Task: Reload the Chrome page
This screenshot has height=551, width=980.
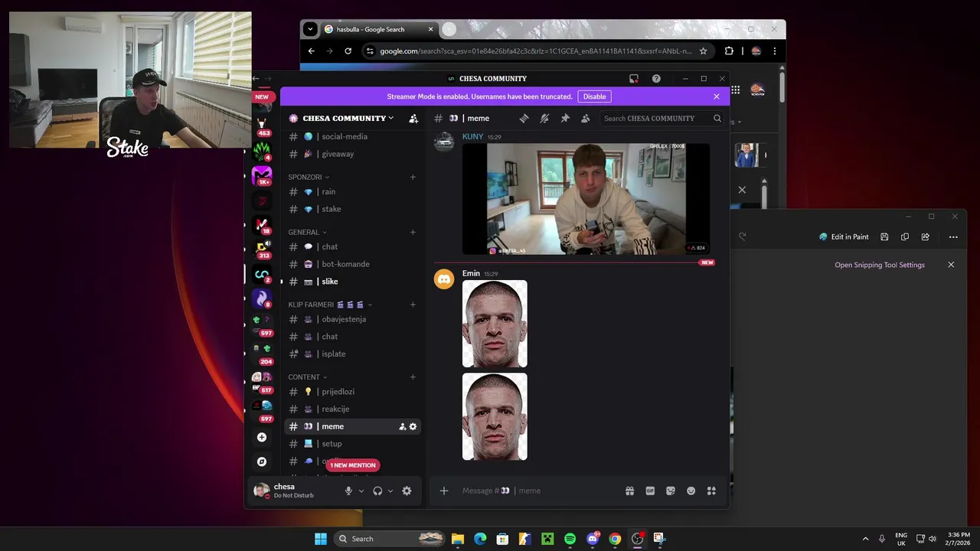Action: click(348, 51)
